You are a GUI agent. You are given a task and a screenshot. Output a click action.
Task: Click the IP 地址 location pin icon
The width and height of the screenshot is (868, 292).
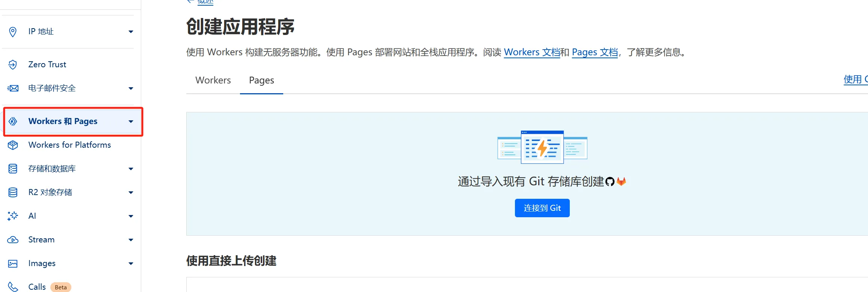pos(13,32)
